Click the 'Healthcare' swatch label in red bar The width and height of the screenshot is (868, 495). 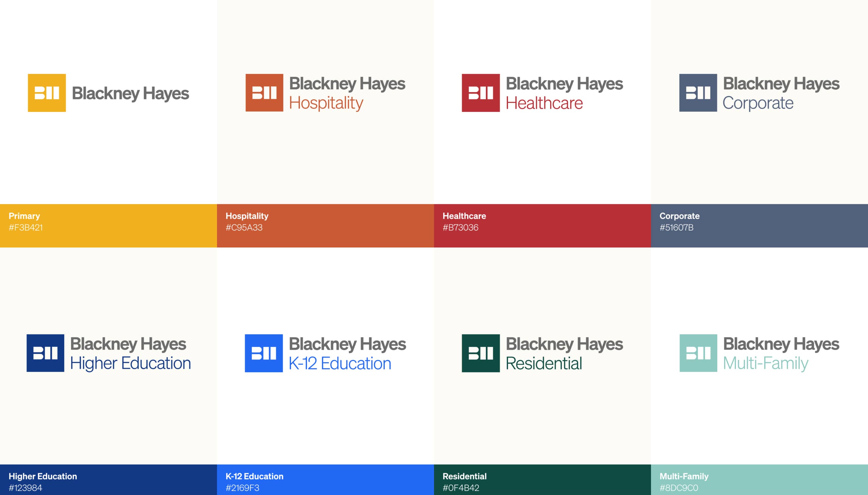[x=465, y=216]
